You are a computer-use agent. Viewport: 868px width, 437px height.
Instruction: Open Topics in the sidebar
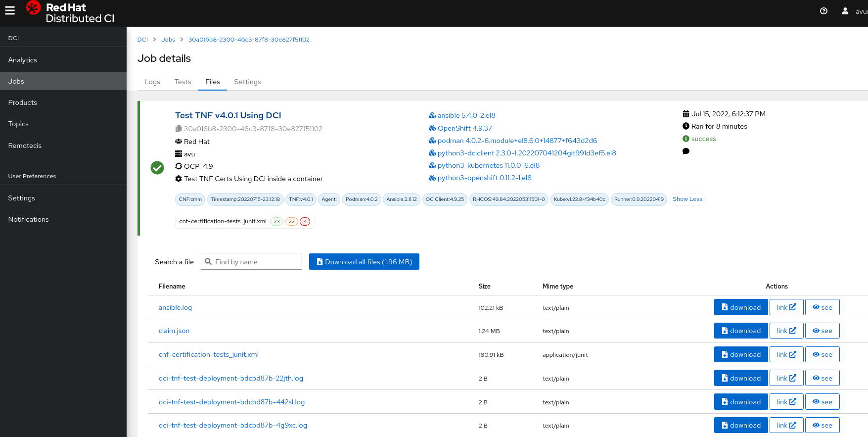point(63,124)
